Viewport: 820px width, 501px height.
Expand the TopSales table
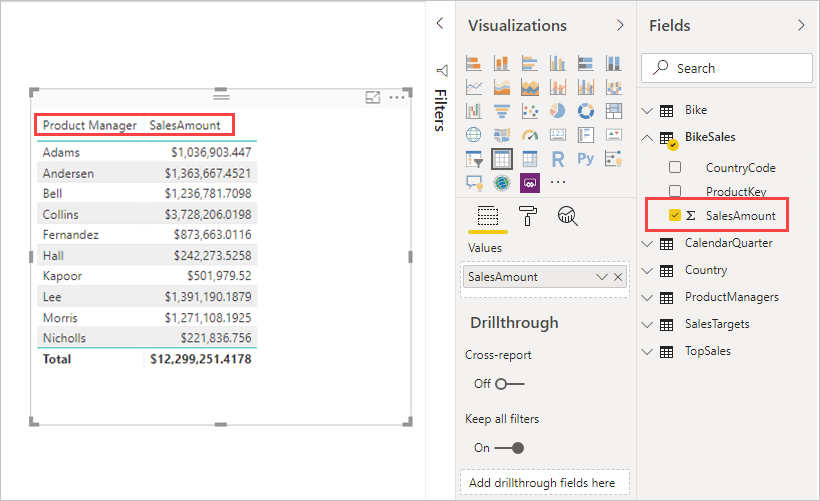647,352
